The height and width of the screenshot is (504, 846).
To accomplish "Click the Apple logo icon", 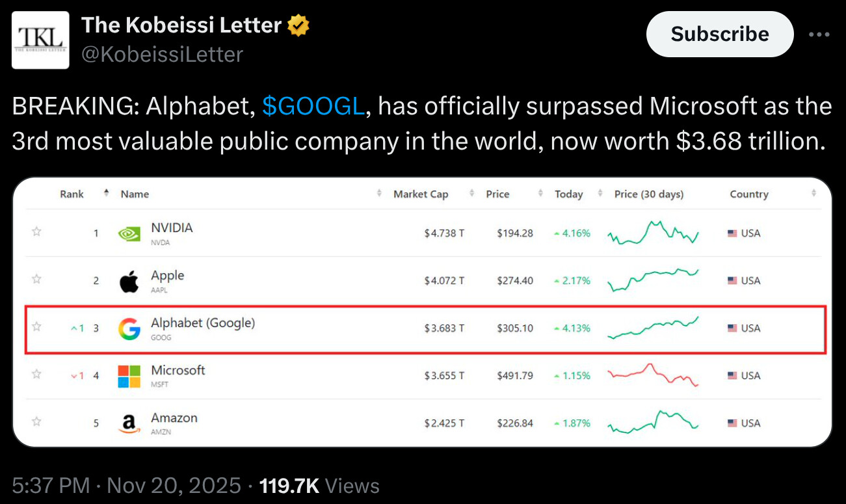I will click(129, 282).
